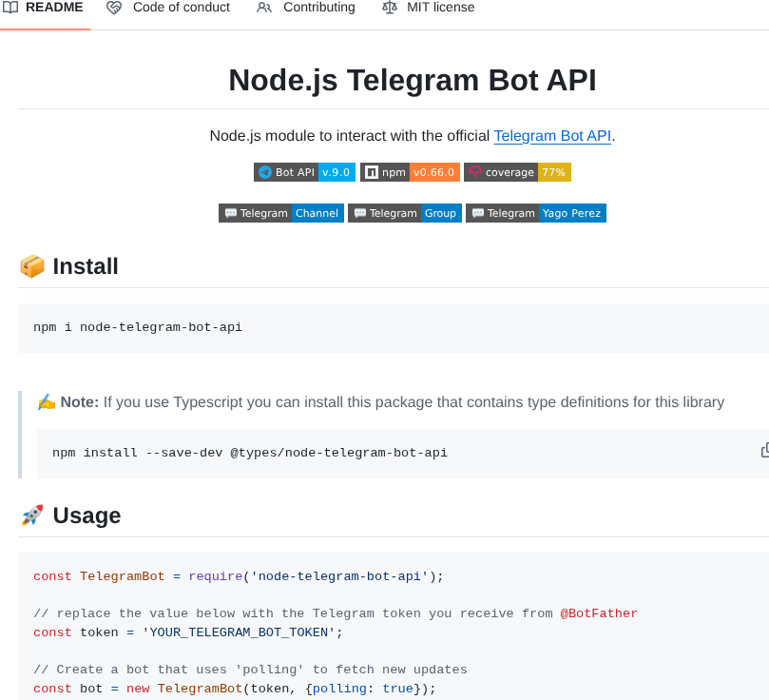
Task: Copy the TypeScript install command using the copy icon
Action: tap(766, 452)
